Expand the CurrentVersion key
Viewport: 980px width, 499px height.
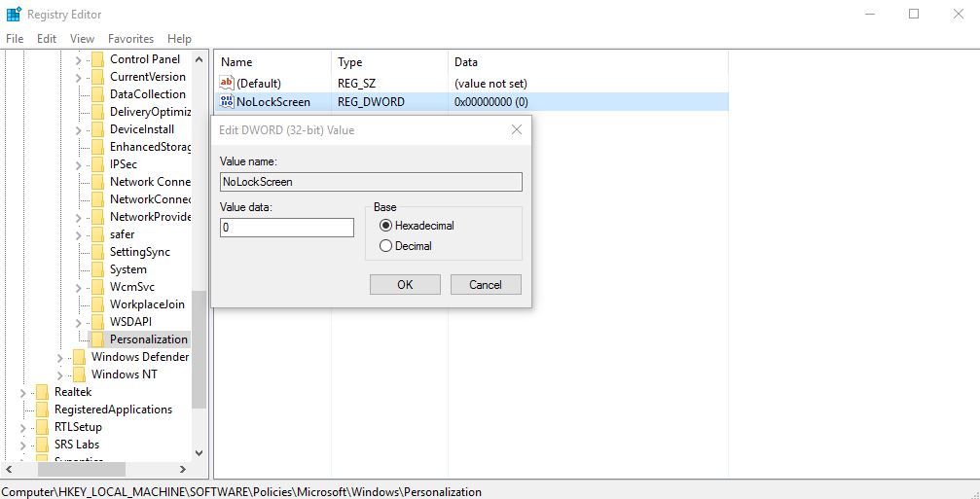[78, 78]
